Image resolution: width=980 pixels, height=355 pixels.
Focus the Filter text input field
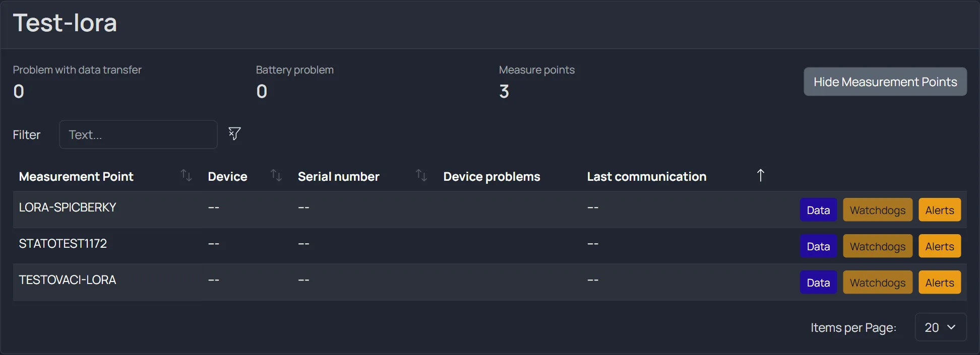tap(138, 134)
